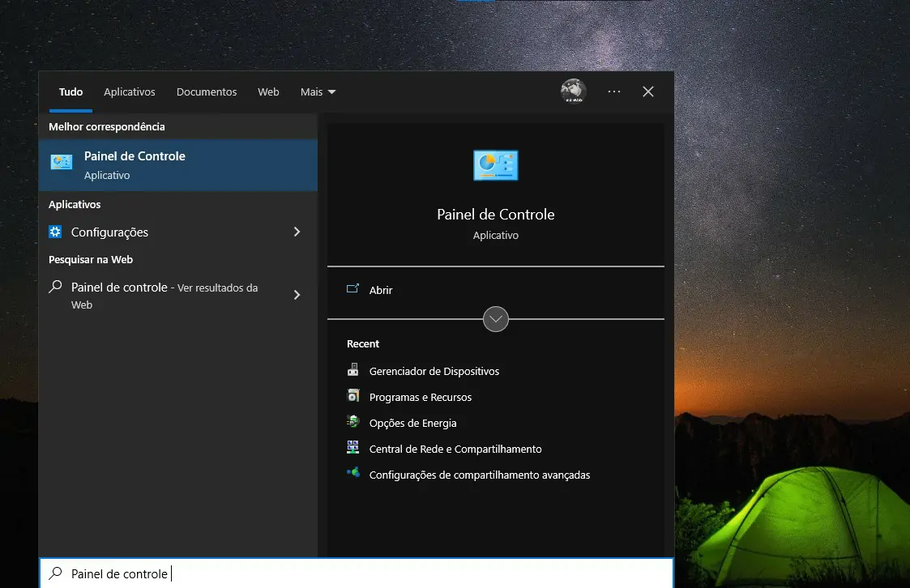
Task: Open Configurações de compartilhamento avançadas
Action: (480, 475)
